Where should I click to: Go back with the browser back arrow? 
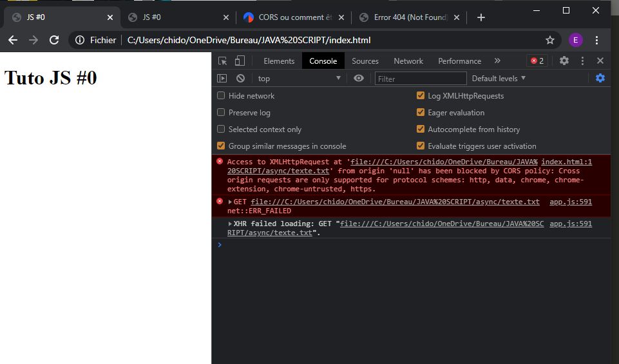click(13, 40)
